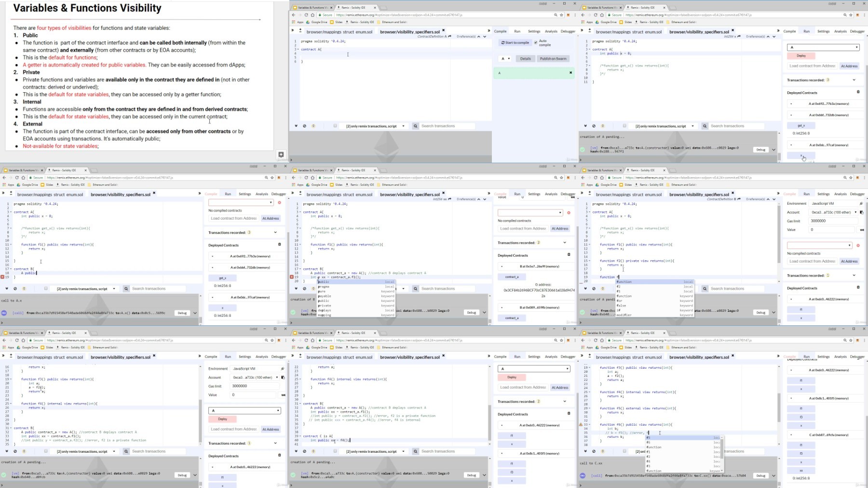This screenshot has width=868, height=488.
Task: Tick the terminal bar checkbox in the top-center frame
Action: 335,126
